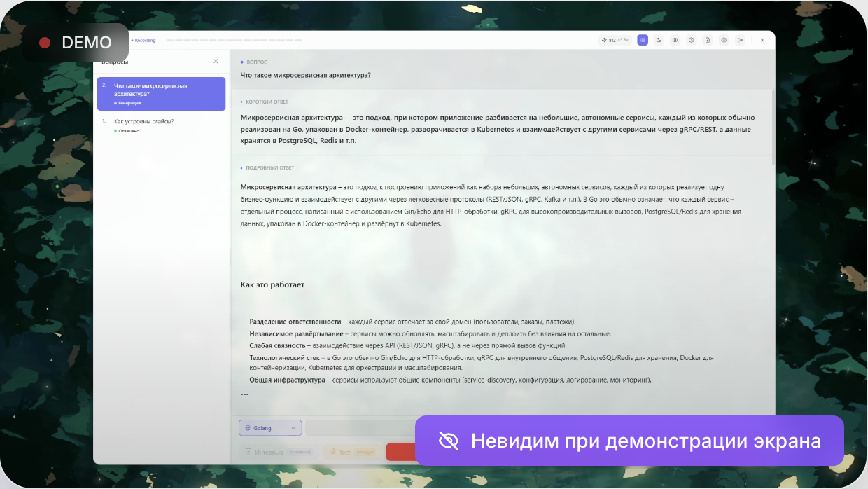This screenshot has height=489, width=868.
Task: Close the questions sidebar panel
Action: (216, 62)
